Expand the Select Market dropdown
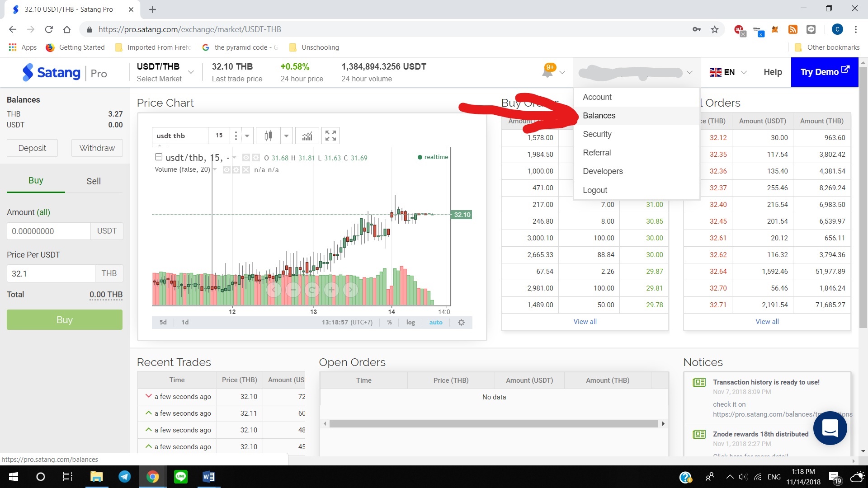The height and width of the screenshot is (488, 868). pos(191,72)
